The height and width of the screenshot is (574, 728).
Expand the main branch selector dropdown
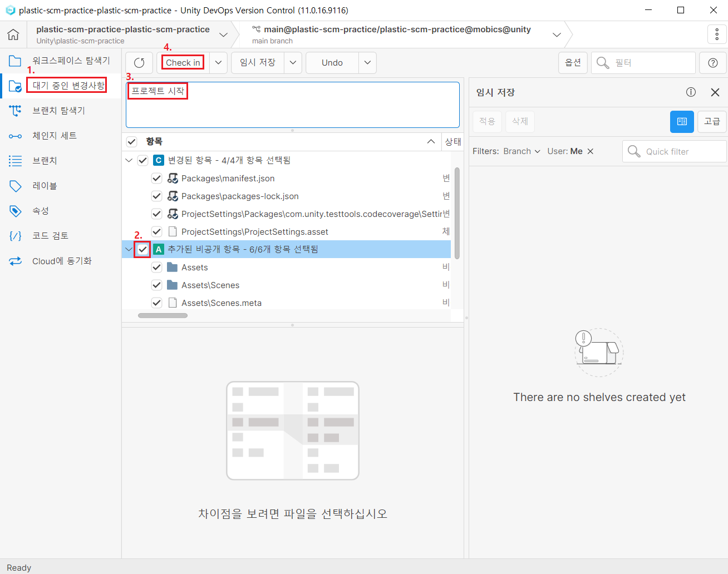[557, 34]
